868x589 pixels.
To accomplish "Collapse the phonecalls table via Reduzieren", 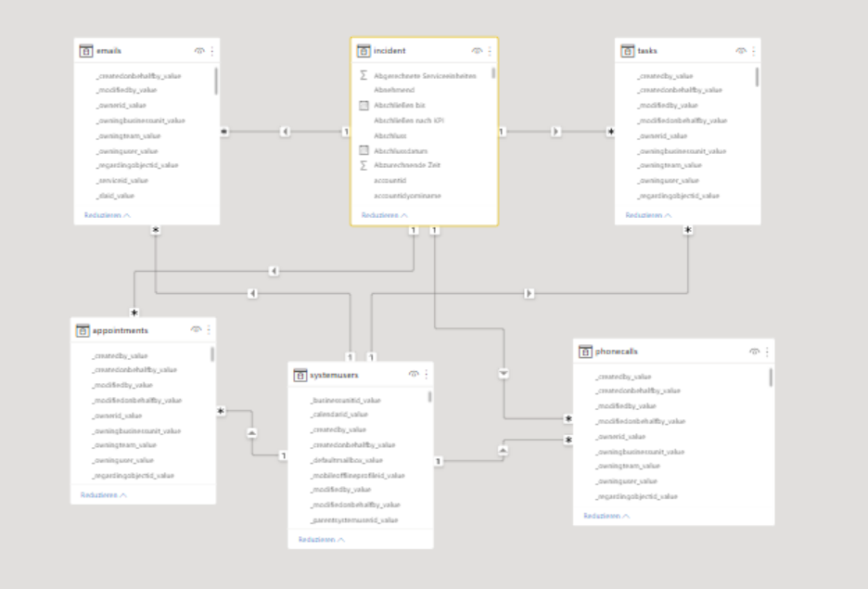I will coord(606,516).
